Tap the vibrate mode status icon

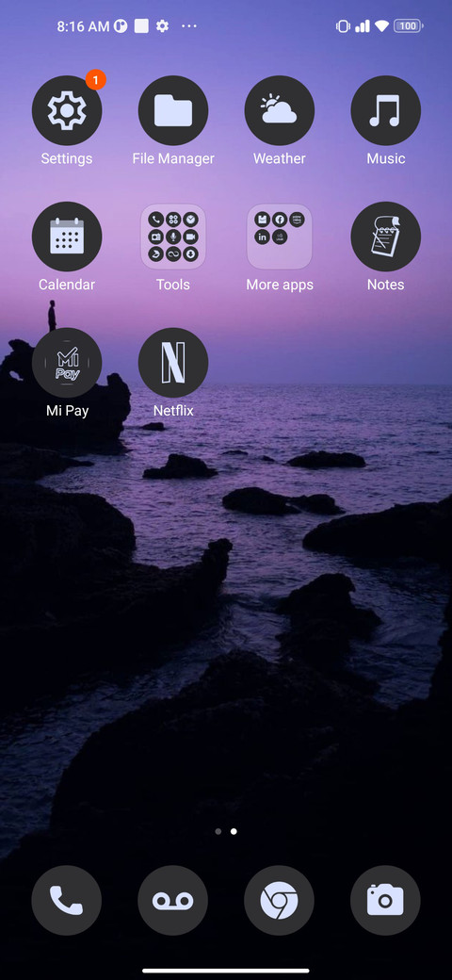[x=343, y=26]
